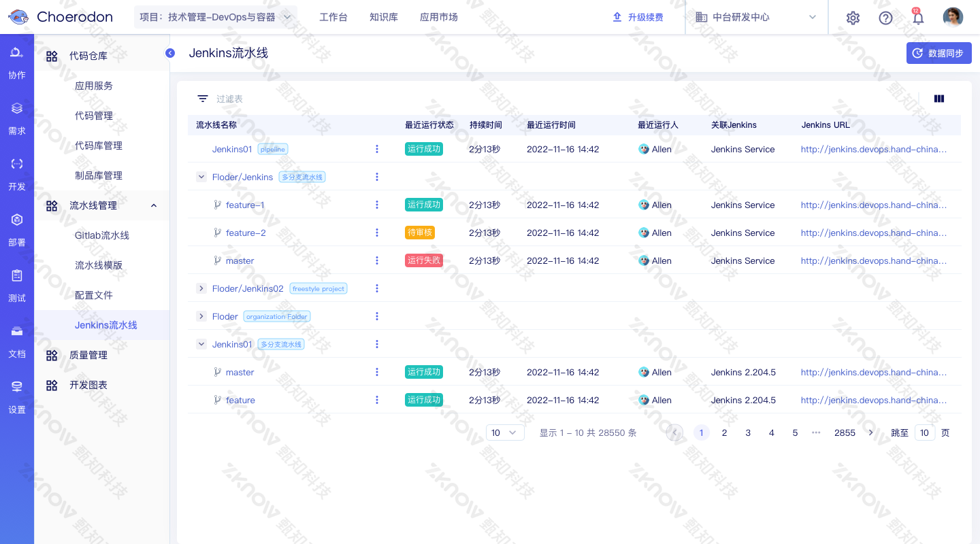Go to last page 2855

(845, 432)
